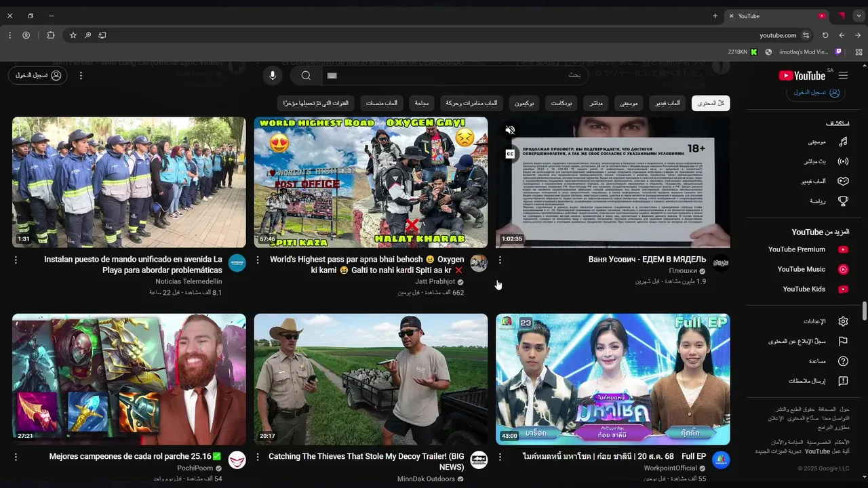Open options menu for Catching The Thieves video
This screenshot has width=868, height=488.
258,457
